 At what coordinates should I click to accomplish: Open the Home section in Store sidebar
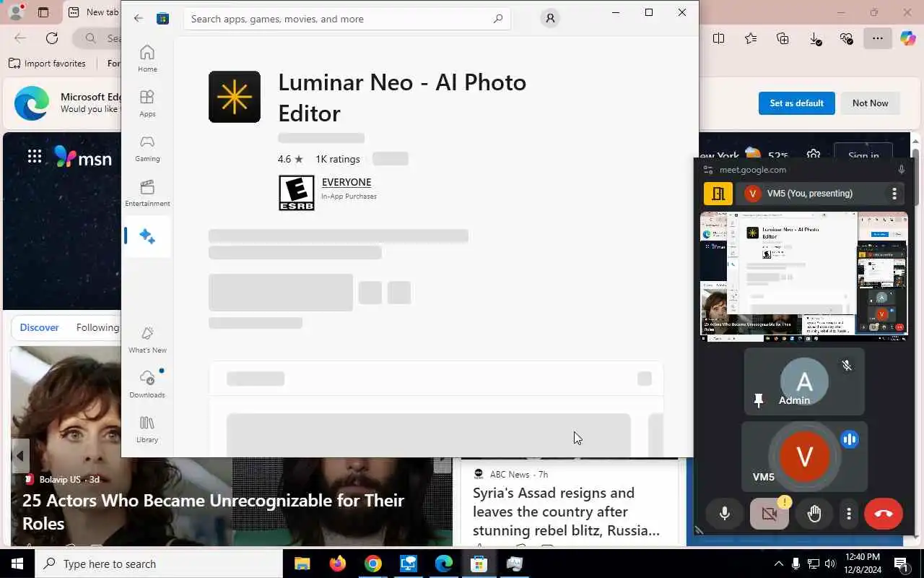147,59
